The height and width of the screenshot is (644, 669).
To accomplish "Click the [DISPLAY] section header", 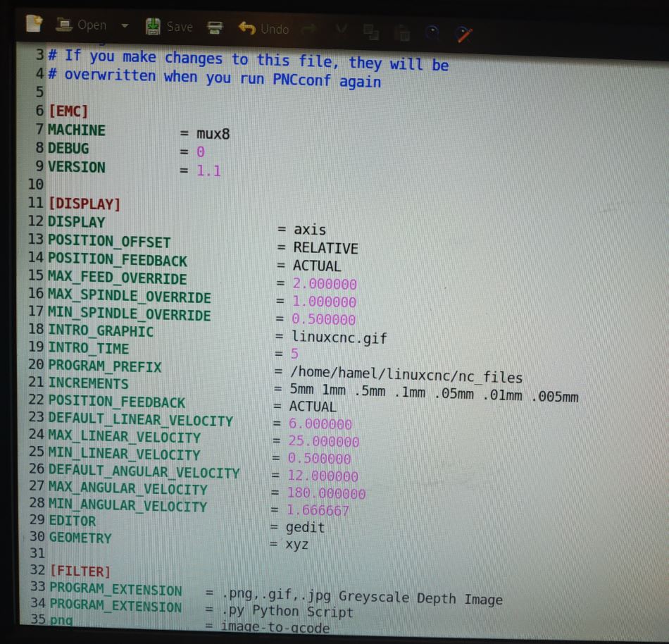I will [x=85, y=204].
